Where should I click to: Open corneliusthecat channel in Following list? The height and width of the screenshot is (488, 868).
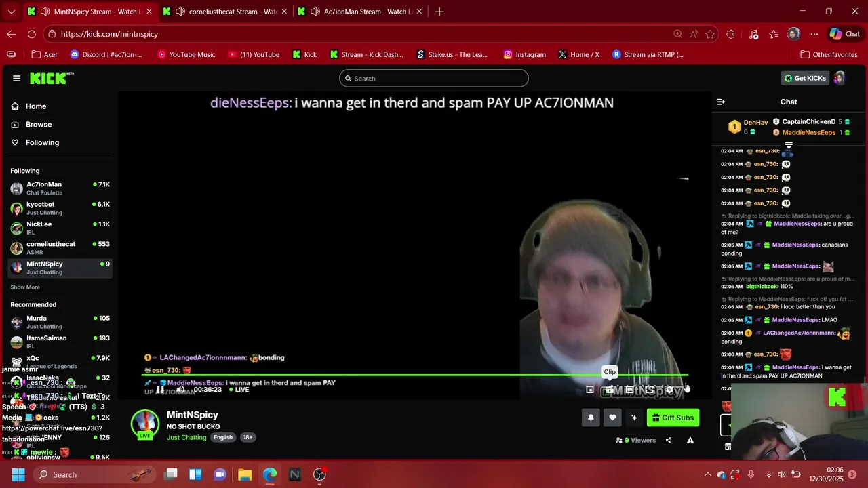click(60, 247)
